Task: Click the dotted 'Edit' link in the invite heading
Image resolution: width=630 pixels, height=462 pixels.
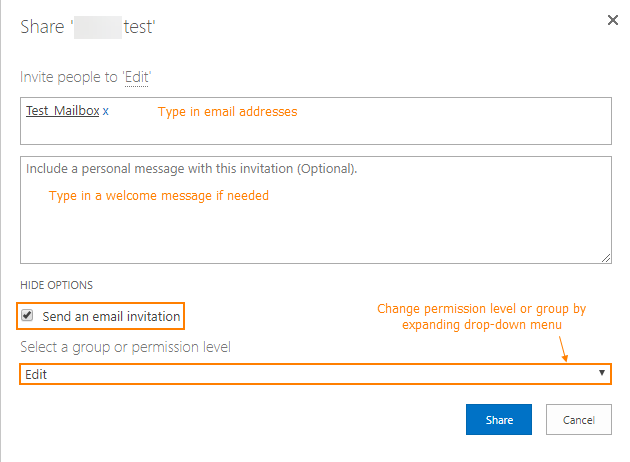Action: point(136,77)
